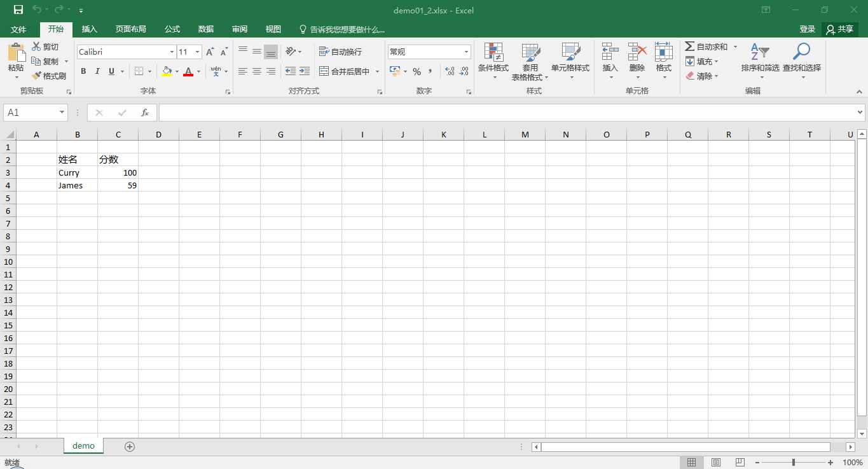The image size is (868, 469).
Task: Toggle middle vertical alignment
Action: coord(257,52)
